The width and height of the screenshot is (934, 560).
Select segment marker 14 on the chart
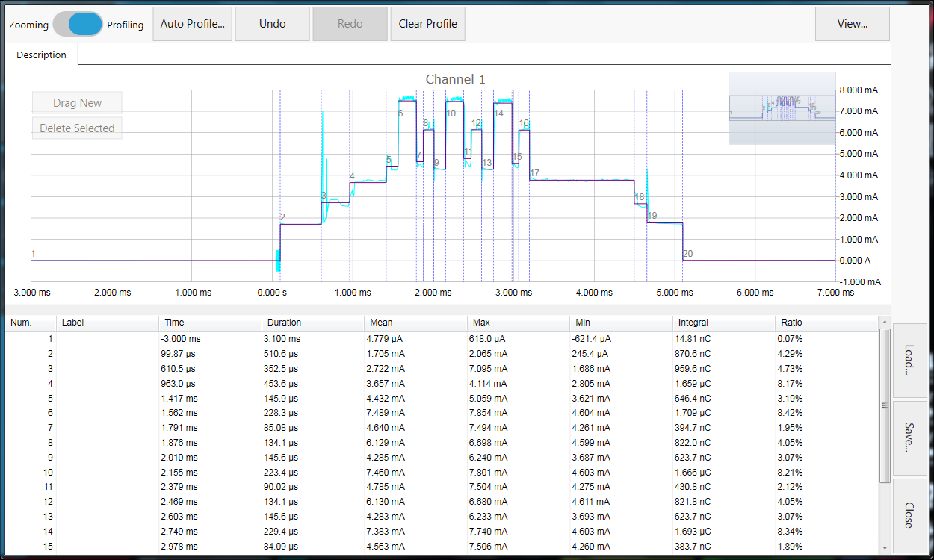coord(498,113)
